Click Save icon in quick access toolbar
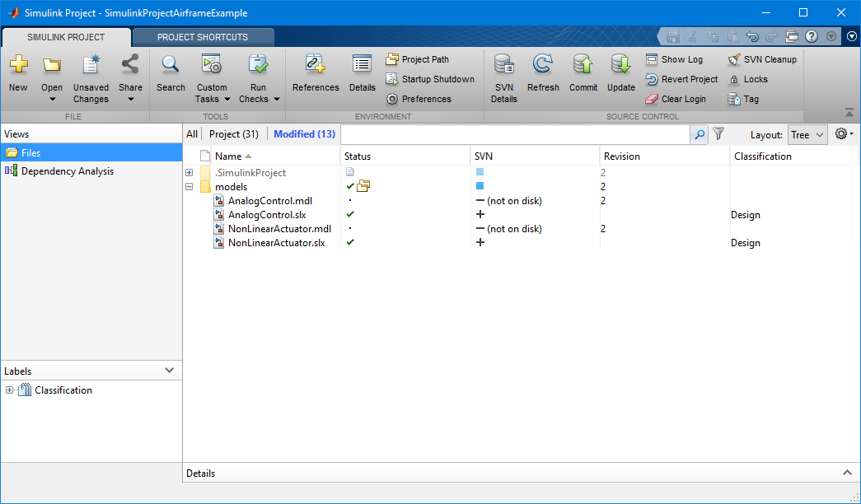This screenshot has height=504, width=861. pyautogui.click(x=673, y=37)
